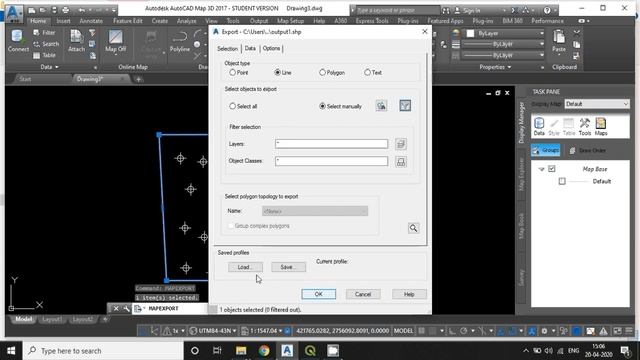Expand the Properties panel dropdown
Viewport: 640px width, 360px height.
tap(495, 67)
